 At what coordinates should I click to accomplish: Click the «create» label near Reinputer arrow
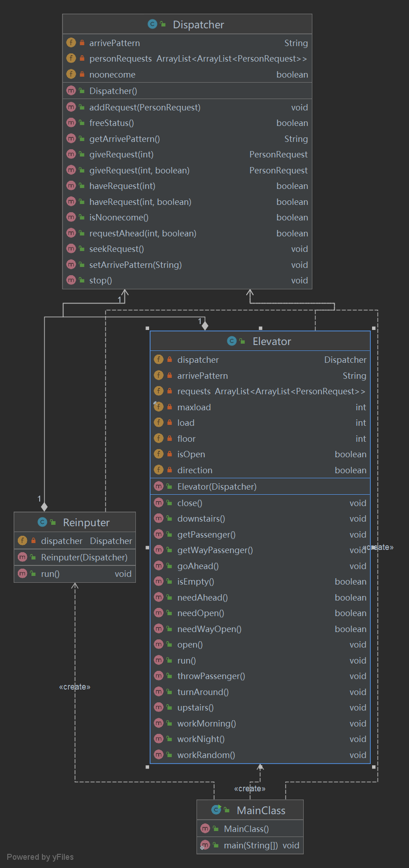(x=75, y=687)
